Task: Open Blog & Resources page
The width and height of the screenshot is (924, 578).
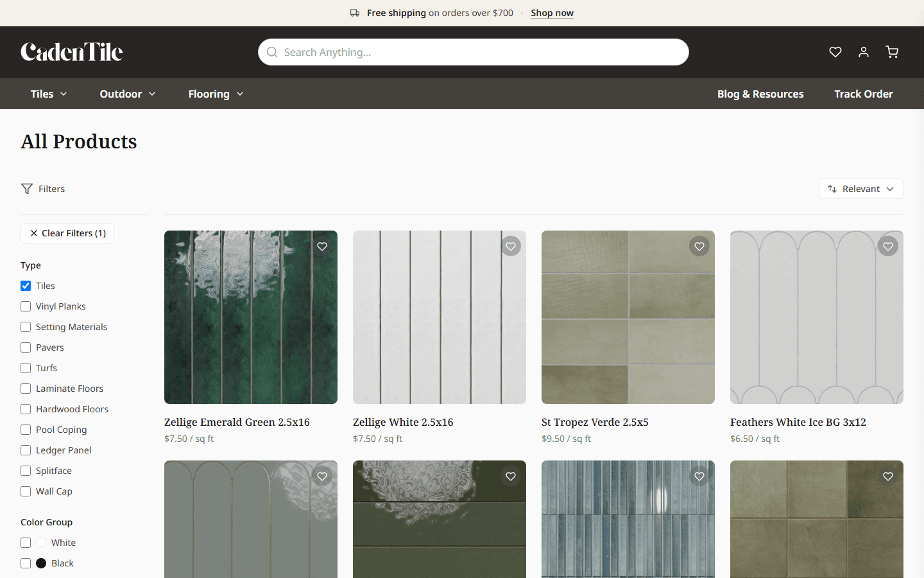Action: pos(760,94)
